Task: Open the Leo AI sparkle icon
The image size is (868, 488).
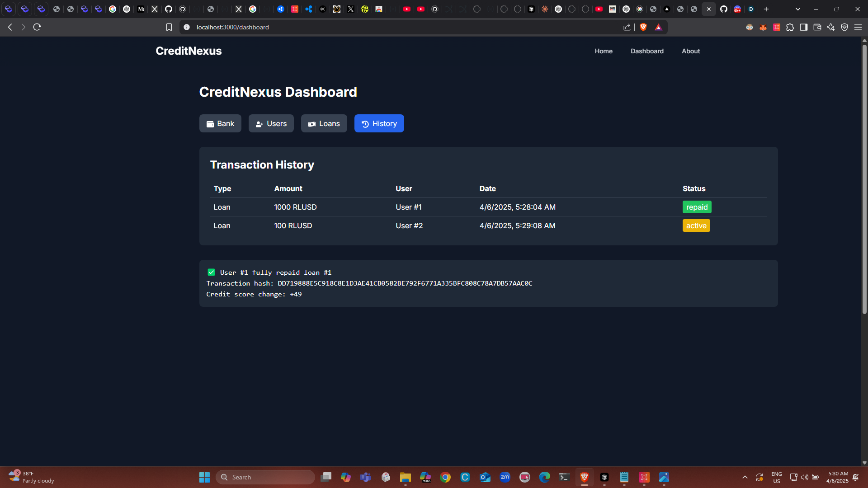Action: (830, 27)
